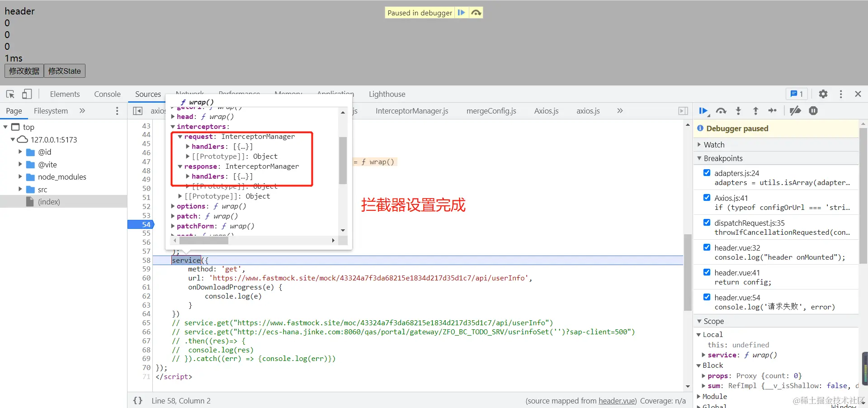Toggle the dispatchRequest.js:35 breakpoint checkbox
This screenshot has height=408, width=868.
click(x=707, y=223)
